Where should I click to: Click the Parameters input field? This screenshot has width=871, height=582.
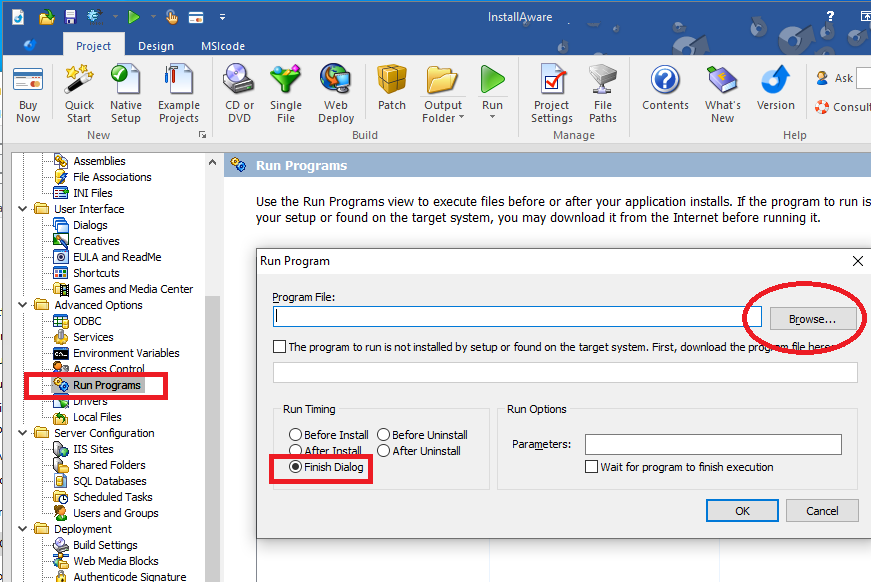tap(713, 444)
